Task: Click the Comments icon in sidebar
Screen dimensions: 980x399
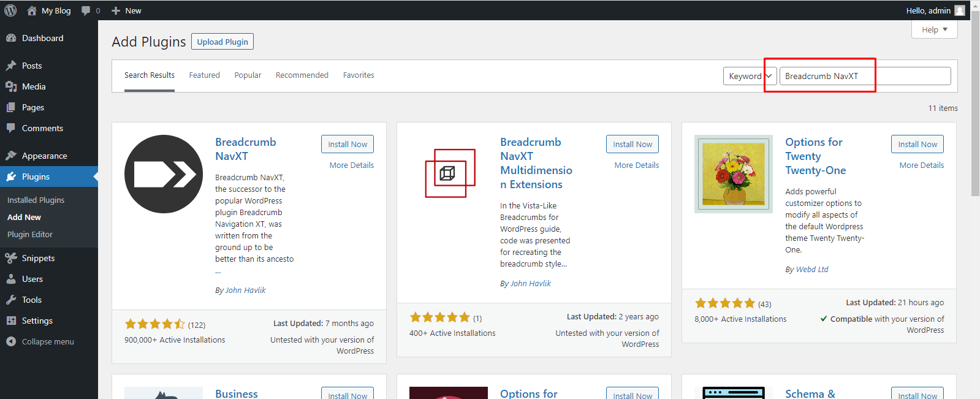Action: [11, 128]
